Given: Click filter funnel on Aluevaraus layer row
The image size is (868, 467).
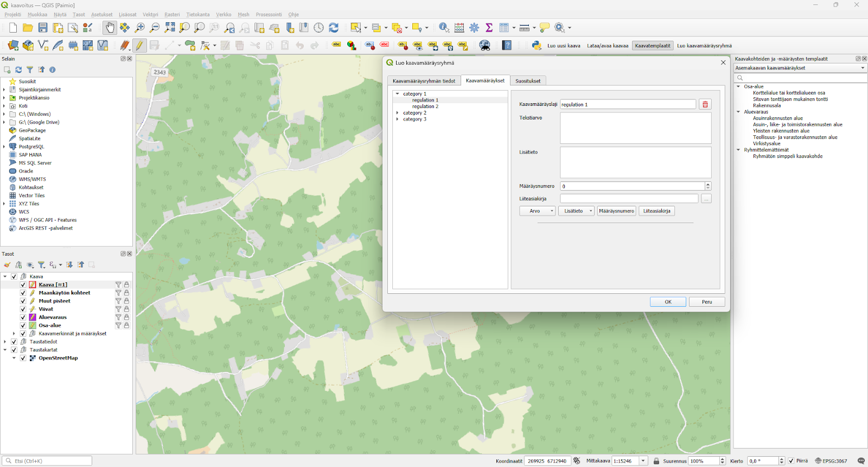Looking at the screenshot, I should pyautogui.click(x=118, y=317).
